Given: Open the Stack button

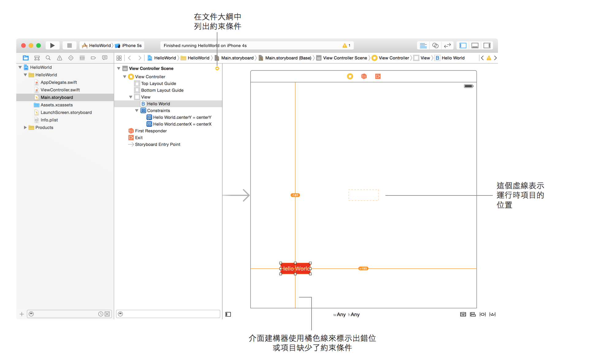Looking at the screenshot, I should pyautogui.click(x=463, y=314).
